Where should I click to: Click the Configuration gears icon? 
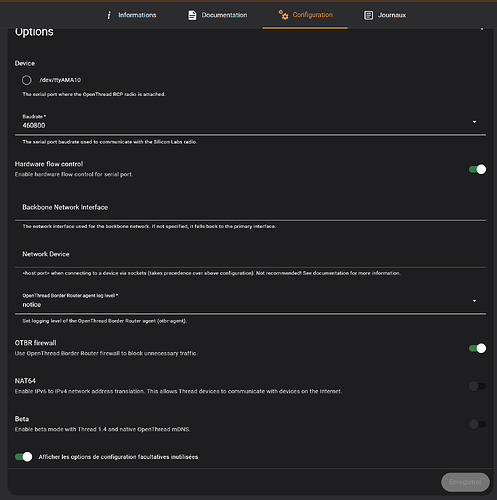tap(283, 15)
